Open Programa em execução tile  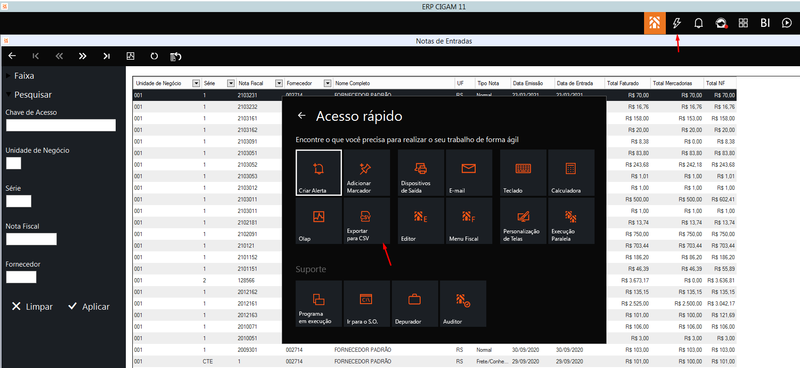point(319,304)
